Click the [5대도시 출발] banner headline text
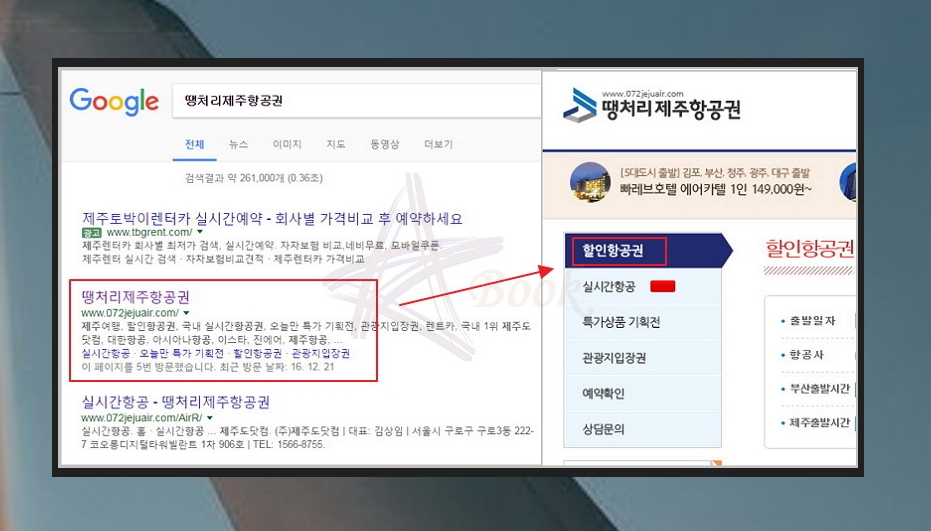The image size is (931, 531). 715,172
